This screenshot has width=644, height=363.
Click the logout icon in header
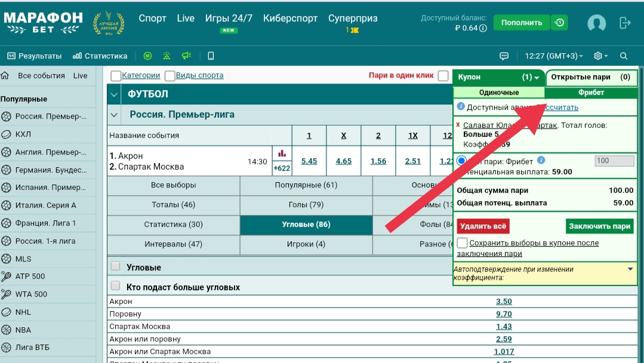click(x=625, y=23)
